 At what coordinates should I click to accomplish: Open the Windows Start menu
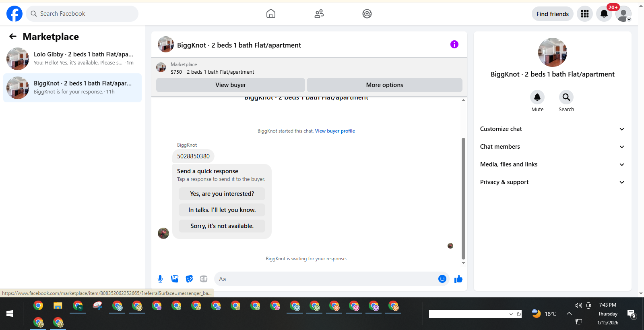[x=10, y=313]
